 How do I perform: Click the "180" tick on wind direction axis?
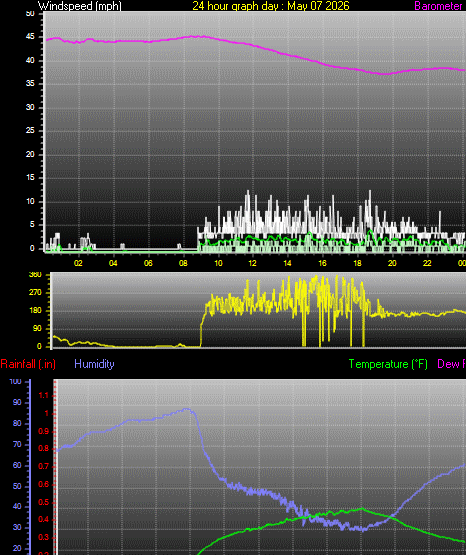tap(35, 310)
